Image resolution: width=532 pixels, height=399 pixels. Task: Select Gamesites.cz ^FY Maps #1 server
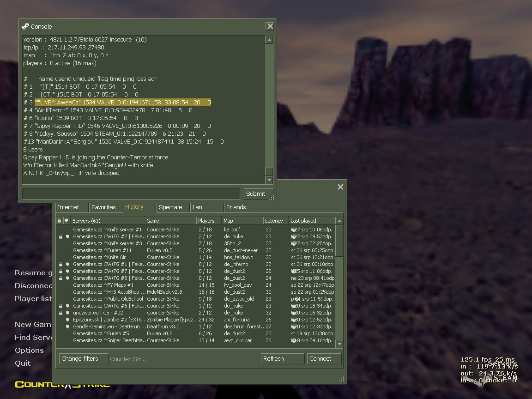[x=196, y=285]
